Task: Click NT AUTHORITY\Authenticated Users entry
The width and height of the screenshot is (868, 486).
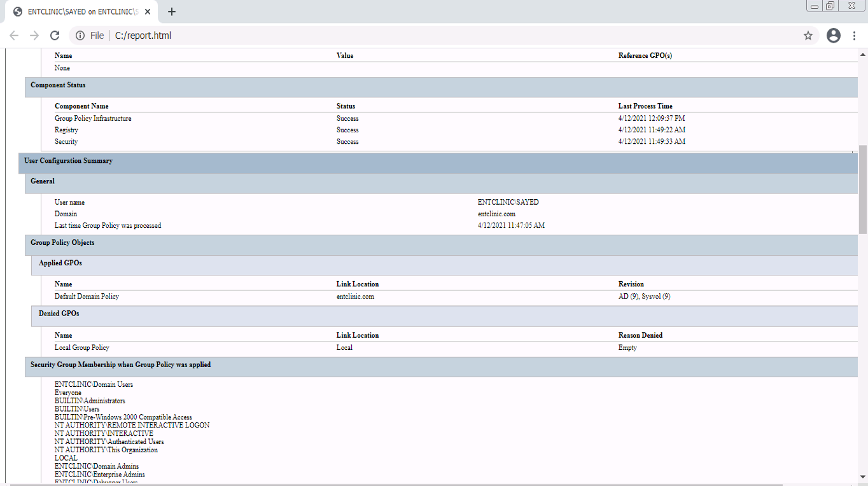Action: [x=109, y=441]
